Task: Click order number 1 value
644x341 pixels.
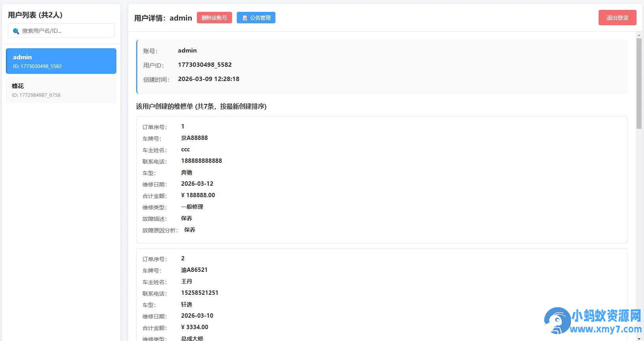Action: (x=183, y=126)
